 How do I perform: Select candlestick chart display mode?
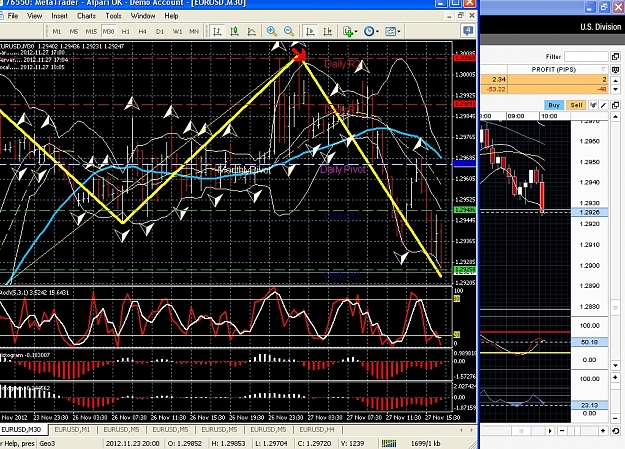(x=234, y=31)
